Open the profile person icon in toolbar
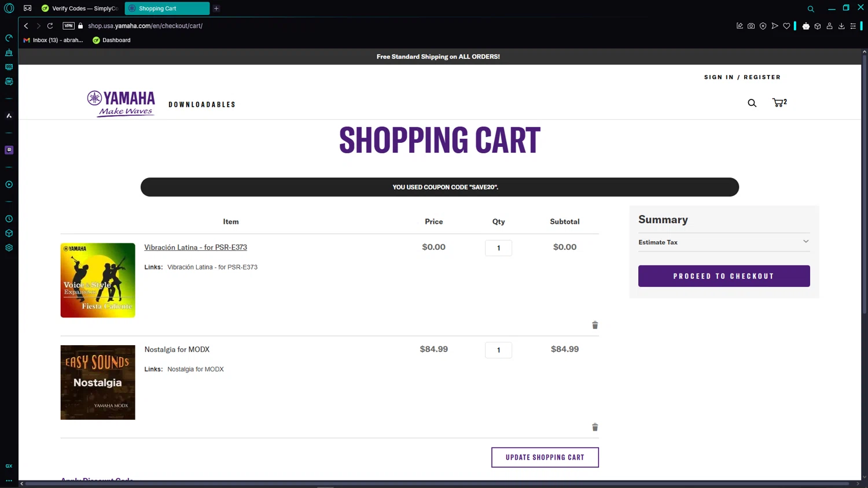868x488 pixels. pos(829,25)
